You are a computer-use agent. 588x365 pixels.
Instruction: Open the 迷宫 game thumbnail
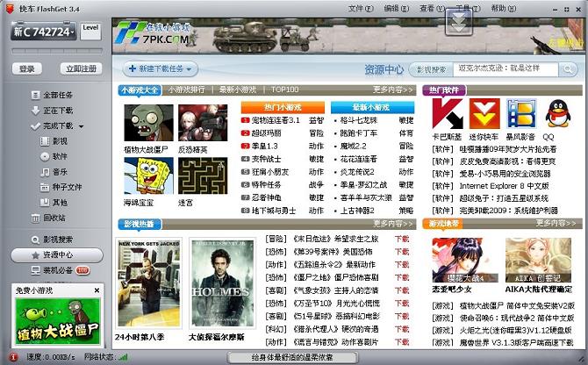tap(203, 175)
